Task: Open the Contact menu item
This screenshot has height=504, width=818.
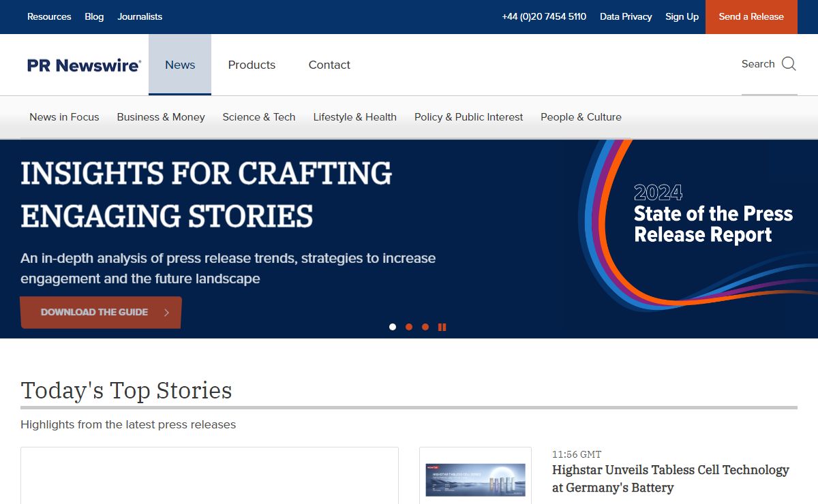Action: click(x=329, y=65)
